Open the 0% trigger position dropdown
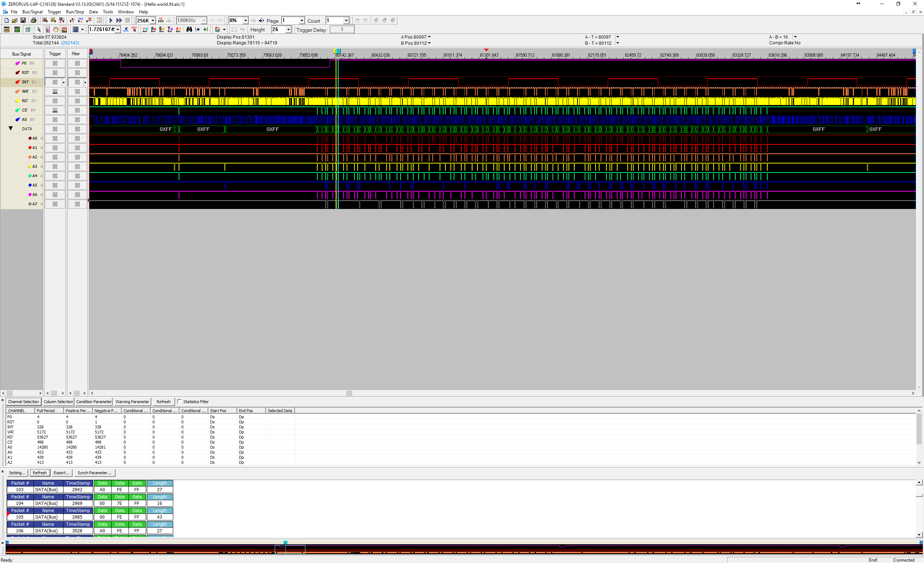924x563 pixels. point(245,21)
